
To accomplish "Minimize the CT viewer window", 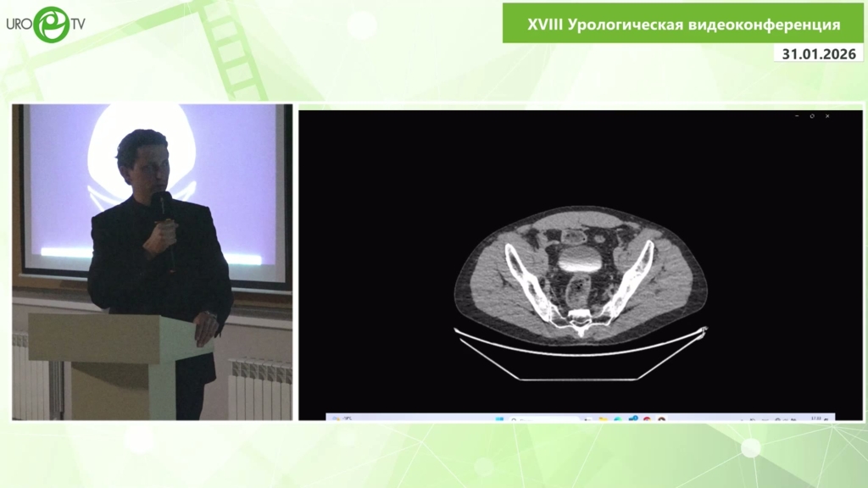I will tap(797, 116).
